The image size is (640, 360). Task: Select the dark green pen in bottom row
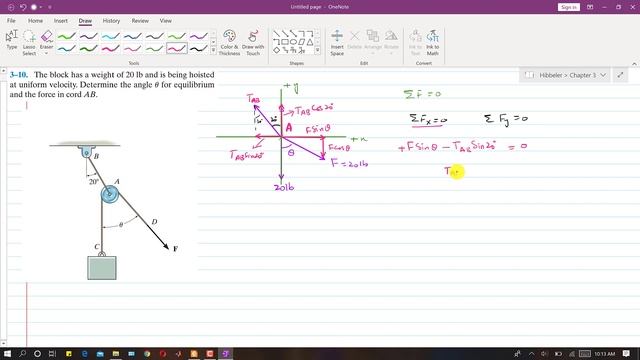click(89, 49)
